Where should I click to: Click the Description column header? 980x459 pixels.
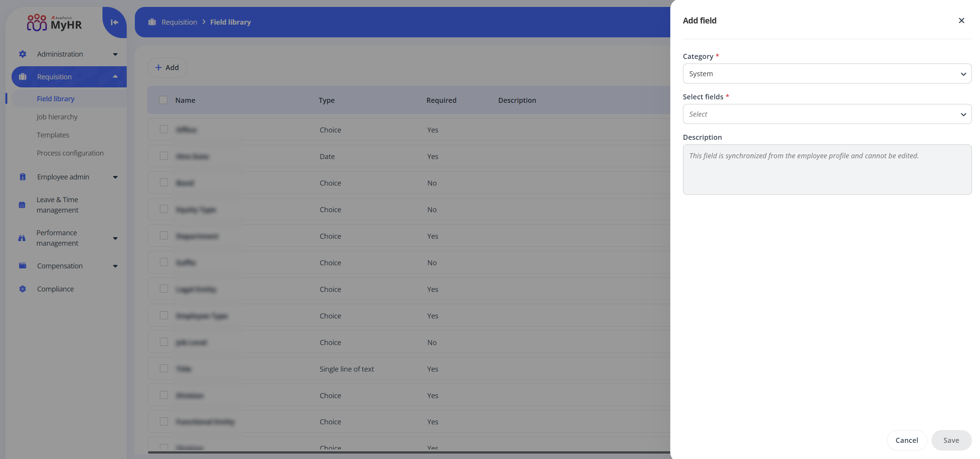(x=517, y=100)
